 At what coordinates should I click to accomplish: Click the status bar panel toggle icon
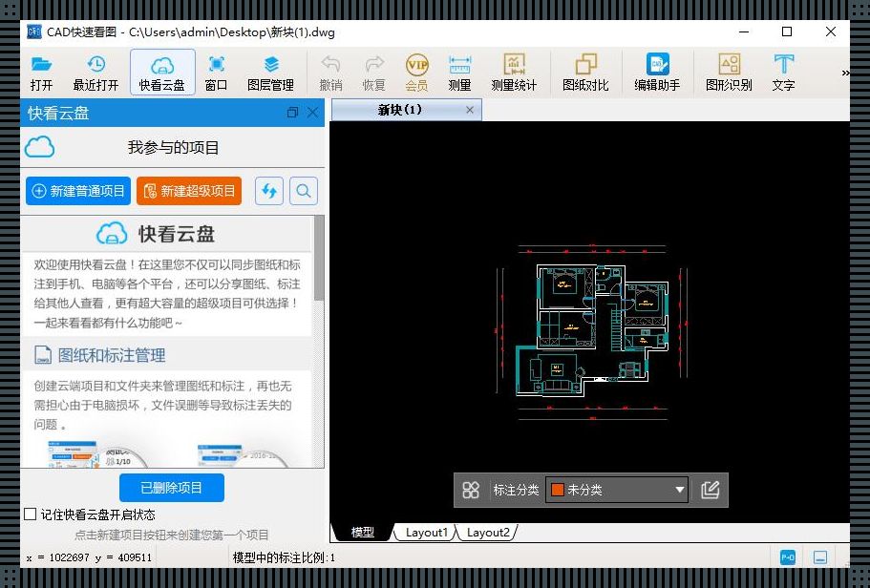[820, 557]
